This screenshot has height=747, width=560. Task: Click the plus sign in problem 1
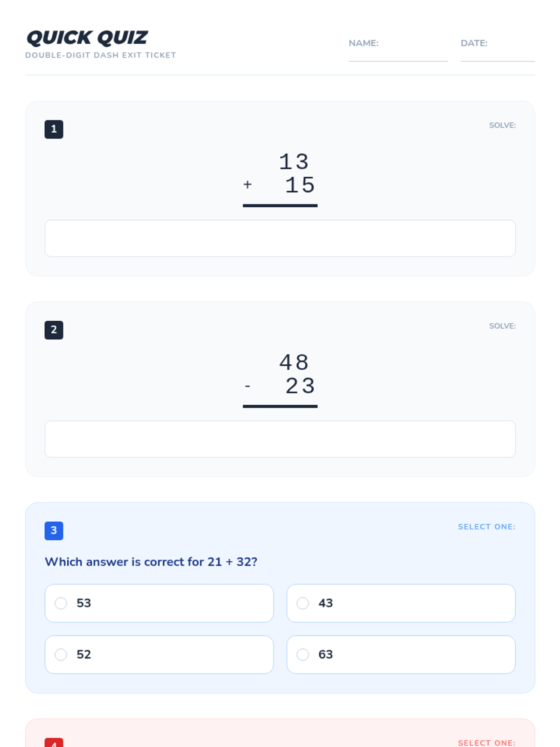click(247, 185)
